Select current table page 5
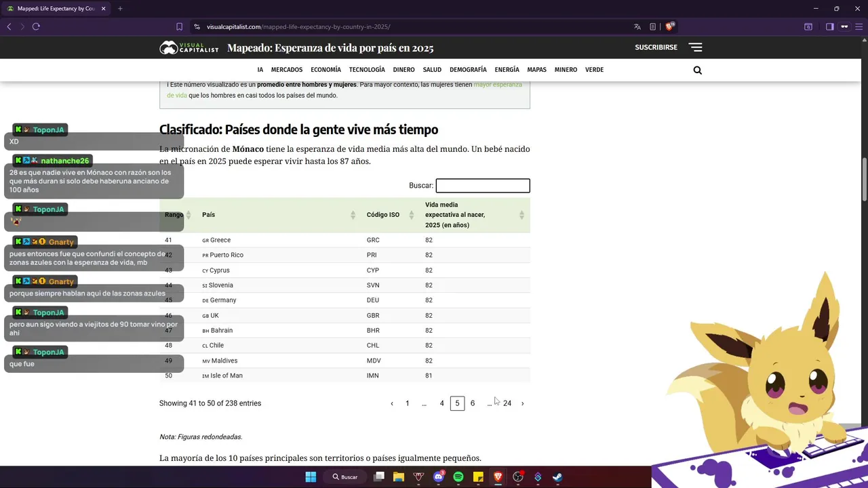Image resolution: width=868 pixels, height=488 pixels. [457, 403]
